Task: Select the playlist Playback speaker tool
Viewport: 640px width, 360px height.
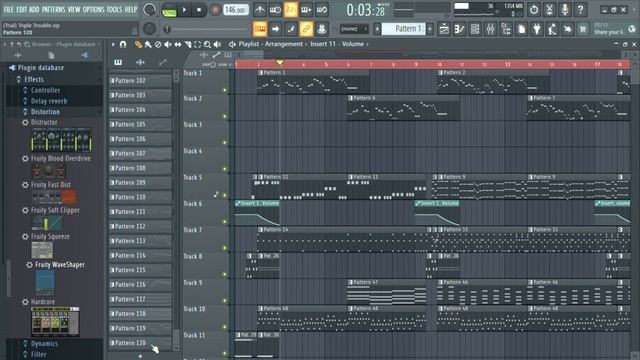Action: [217, 44]
